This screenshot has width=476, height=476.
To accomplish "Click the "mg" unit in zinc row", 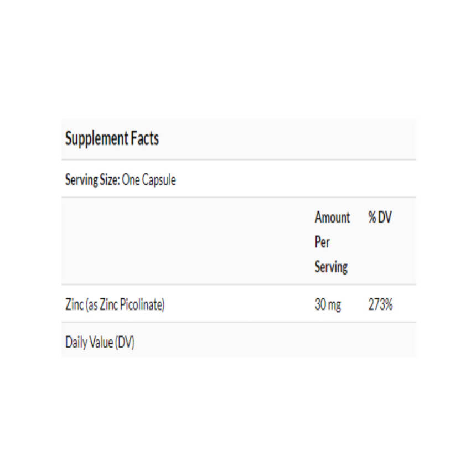I will point(335,305).
